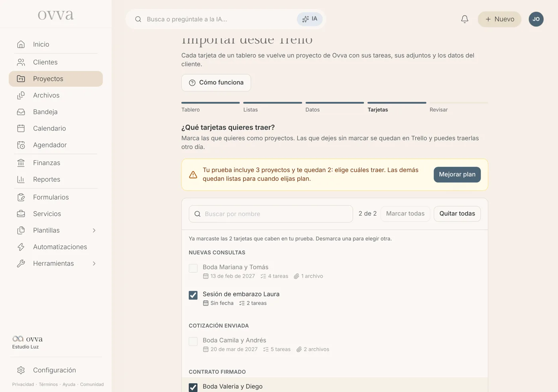
Task: Open the Estudio Luz workspace switcher
Action: [28, 342]
